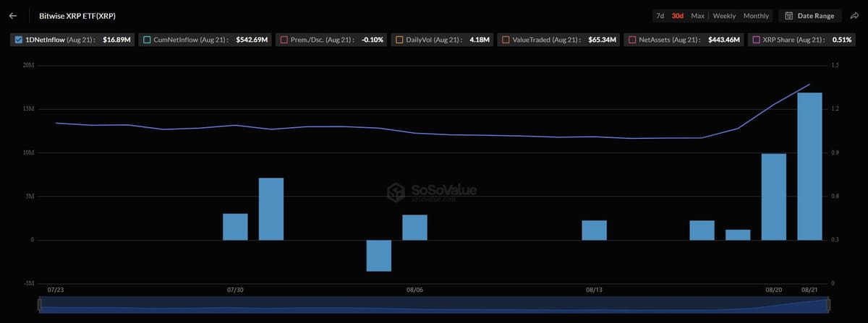Enable the NetAssets series checkbox
The height and width of the screenshot is (323, 868).
coord(634,40)
